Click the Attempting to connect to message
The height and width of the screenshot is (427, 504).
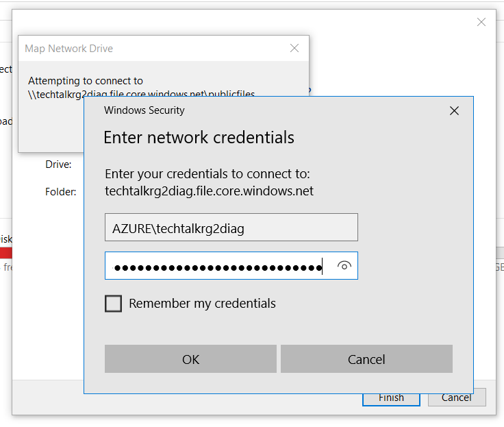[86, 81]
